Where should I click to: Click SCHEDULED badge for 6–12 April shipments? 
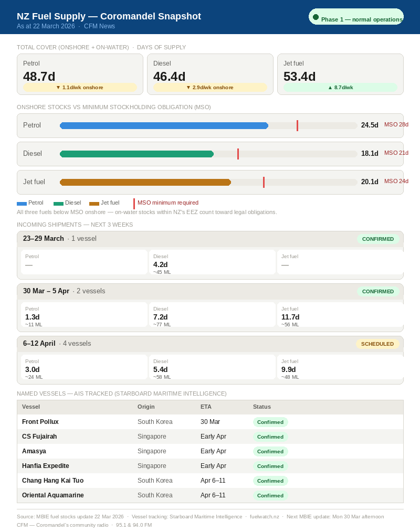377,344
